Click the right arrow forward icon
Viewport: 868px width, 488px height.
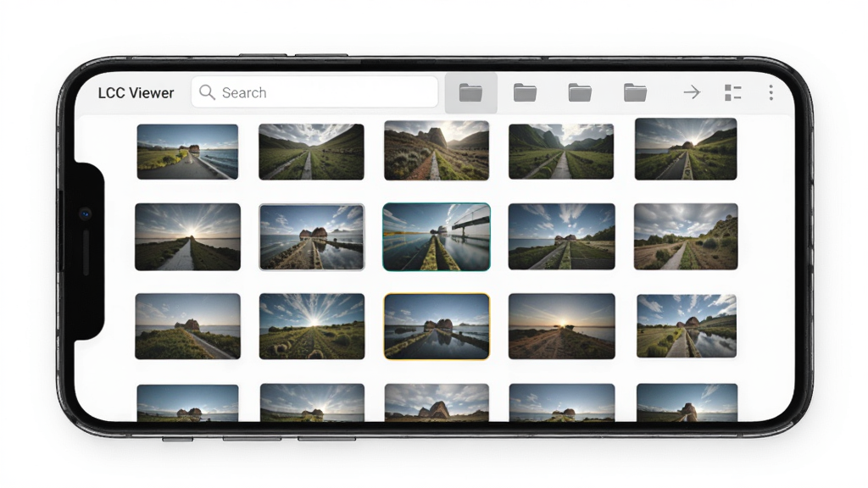click(x=692, y=91)
